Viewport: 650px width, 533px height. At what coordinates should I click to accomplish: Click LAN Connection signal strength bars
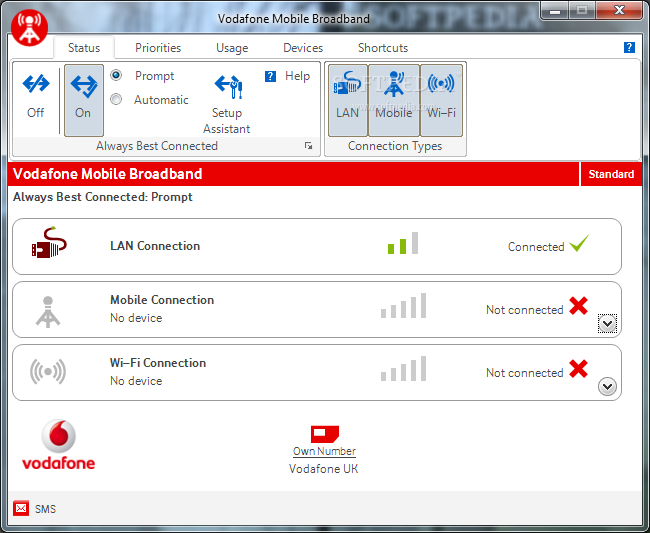pos(403,243)
